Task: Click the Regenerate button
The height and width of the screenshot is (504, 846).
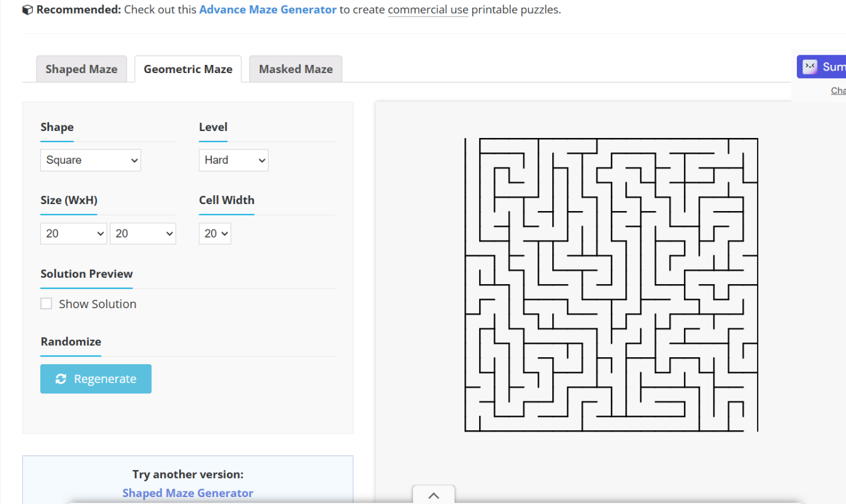Action: (x=96, y=379)
